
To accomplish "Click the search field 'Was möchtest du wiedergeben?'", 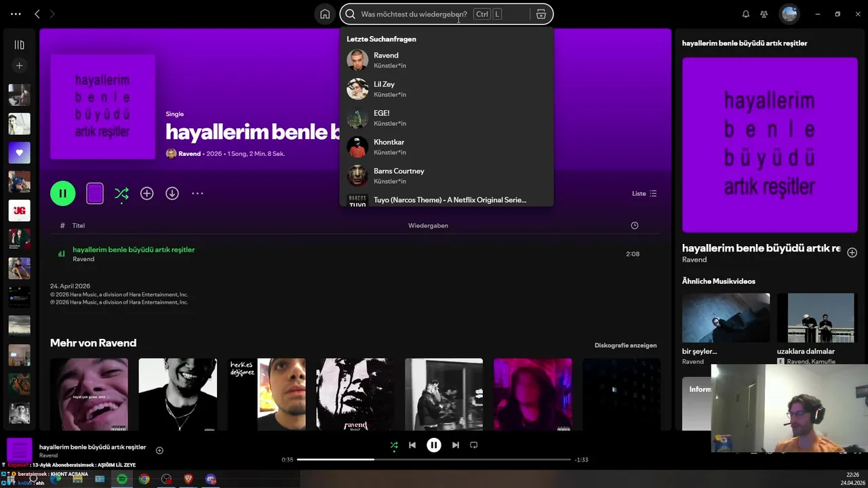I will click(414, 14).
